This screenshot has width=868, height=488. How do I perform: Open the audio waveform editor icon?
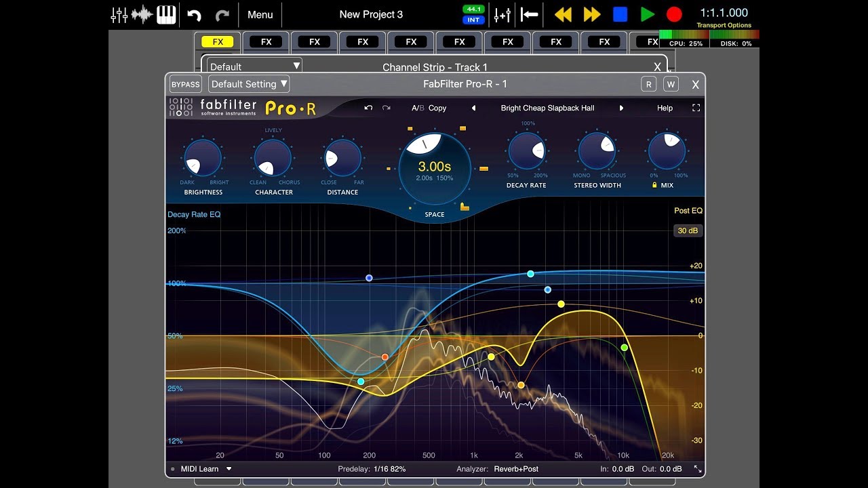coord(142,14)
